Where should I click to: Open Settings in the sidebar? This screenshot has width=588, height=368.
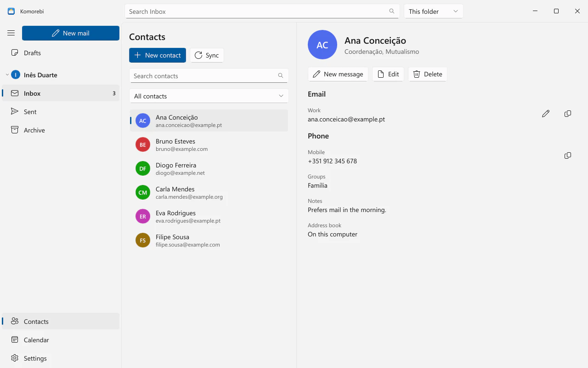tap(61, 358)
